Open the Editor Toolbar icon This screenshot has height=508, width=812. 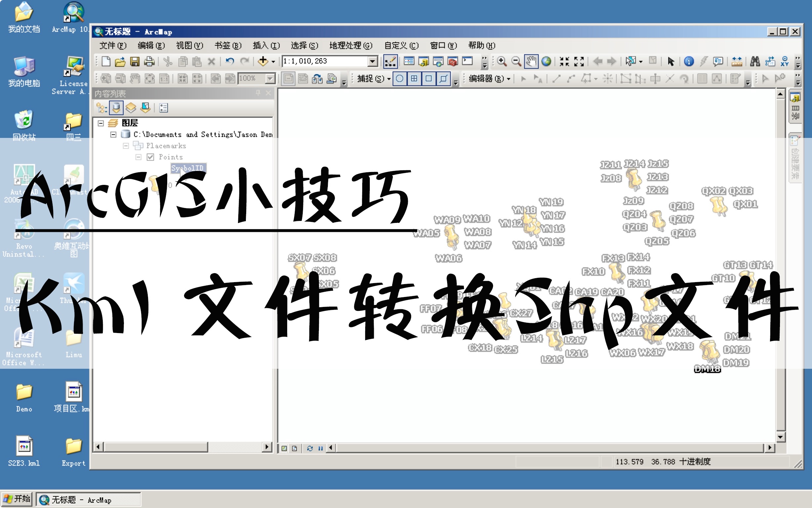click(x=390, y=61)
